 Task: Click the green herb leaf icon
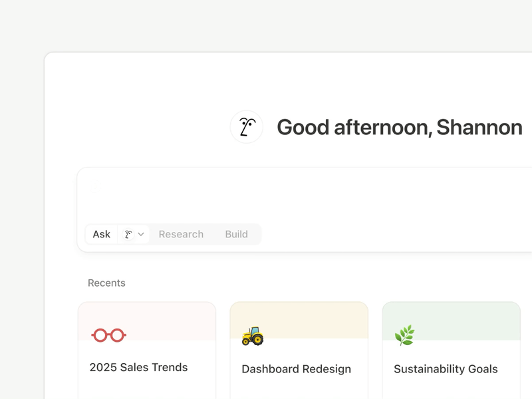pos(404,335)
